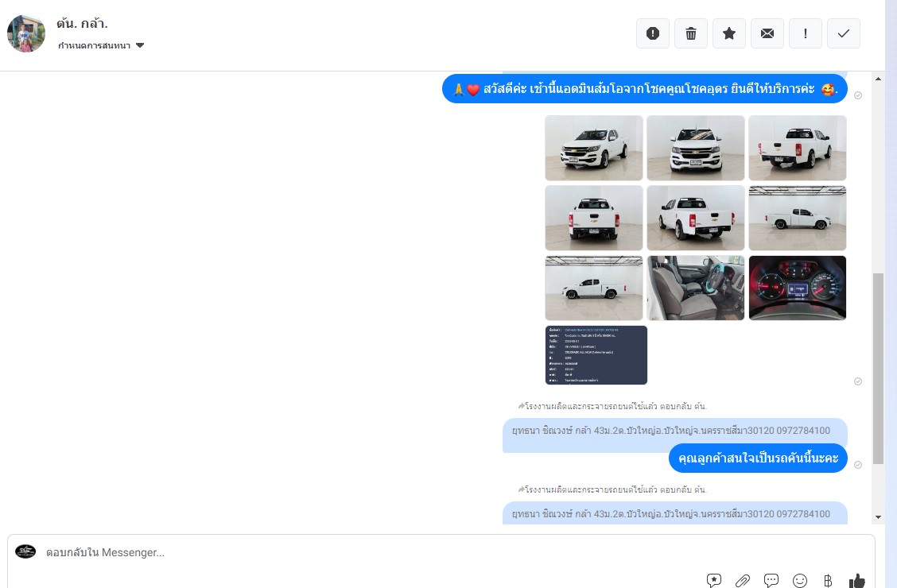Mark conversation unread with envelope icon
The height and width of the screenshot is (588, 897).
[x=767, y=33]
